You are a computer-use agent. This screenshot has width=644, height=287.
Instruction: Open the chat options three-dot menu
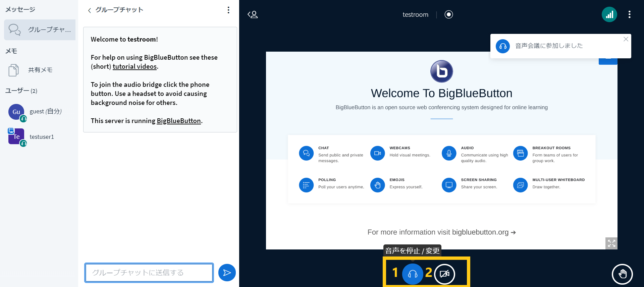click(x=228, y=10)
